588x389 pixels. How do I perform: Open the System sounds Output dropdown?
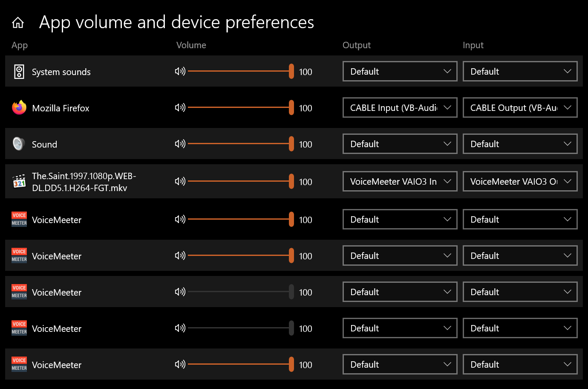400,71
